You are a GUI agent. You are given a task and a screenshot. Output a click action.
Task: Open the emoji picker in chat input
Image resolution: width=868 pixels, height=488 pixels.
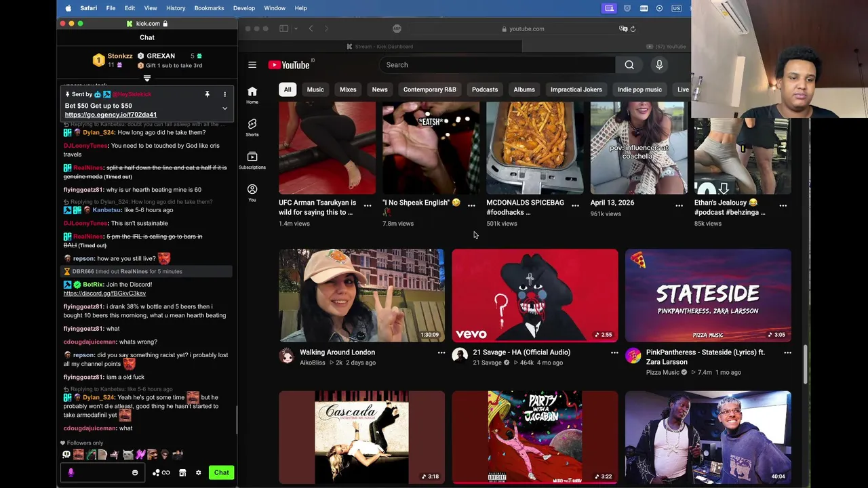135,472
